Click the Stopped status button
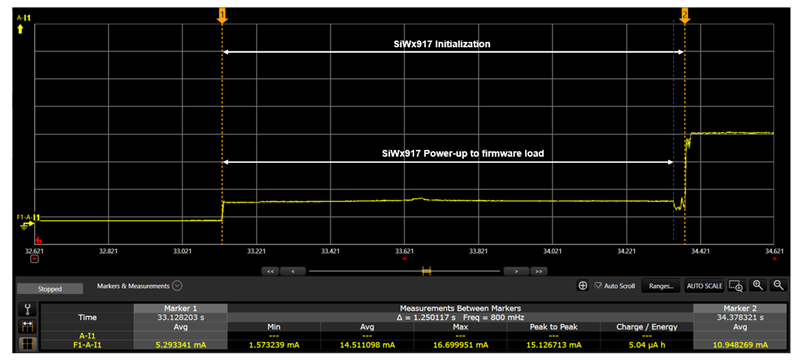The width and height of the screenshot is (809, 362). 50,289
